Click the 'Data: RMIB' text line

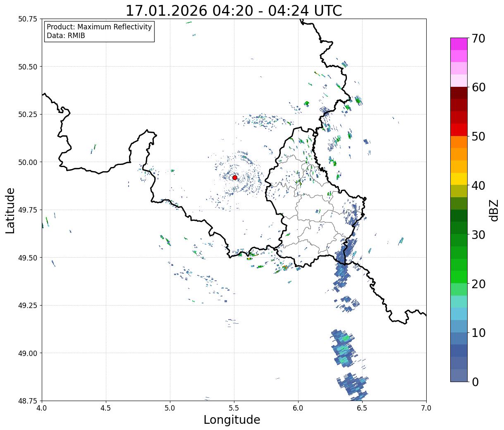[66, 36]
